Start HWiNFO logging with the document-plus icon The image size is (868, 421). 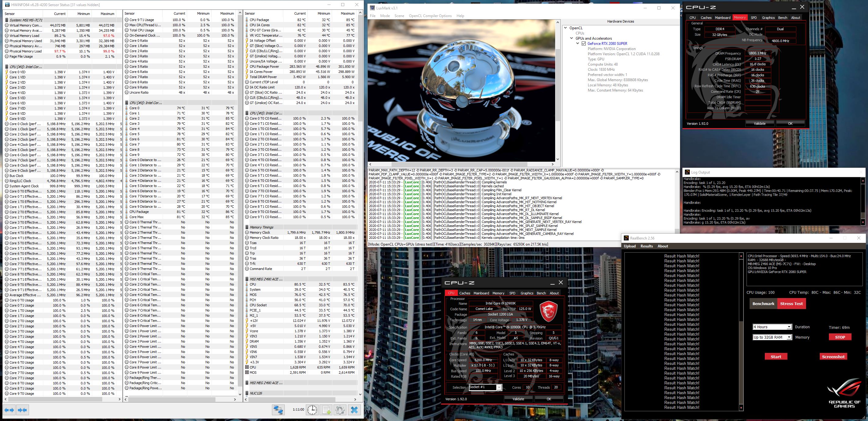326,410
